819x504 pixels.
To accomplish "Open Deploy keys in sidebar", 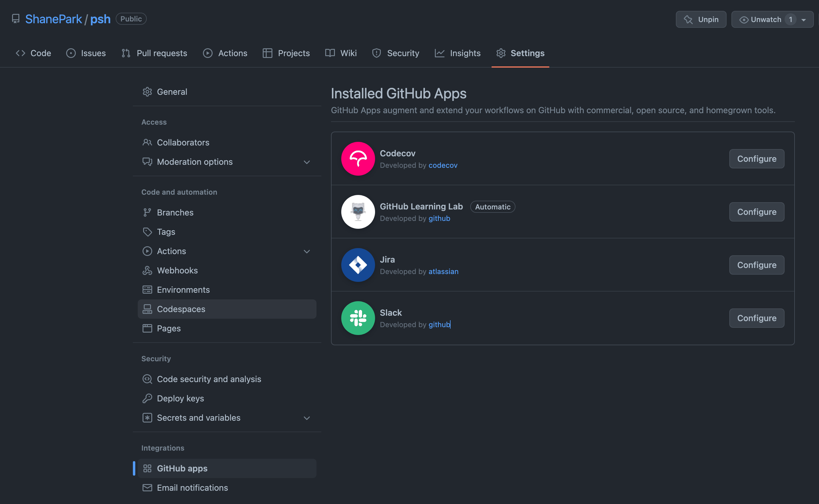I will pyautogui.click(x=180, y=398).
